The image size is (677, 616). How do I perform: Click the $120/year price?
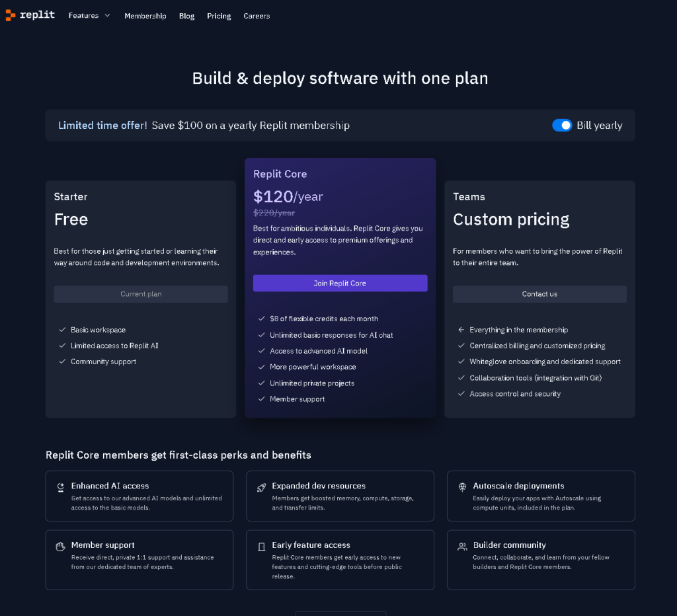(x=288, y=197)
